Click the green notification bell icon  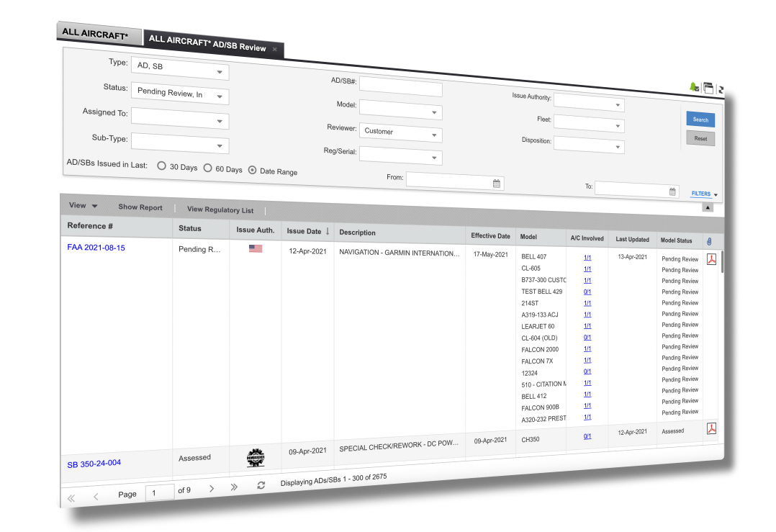click(x=694, y=87)
